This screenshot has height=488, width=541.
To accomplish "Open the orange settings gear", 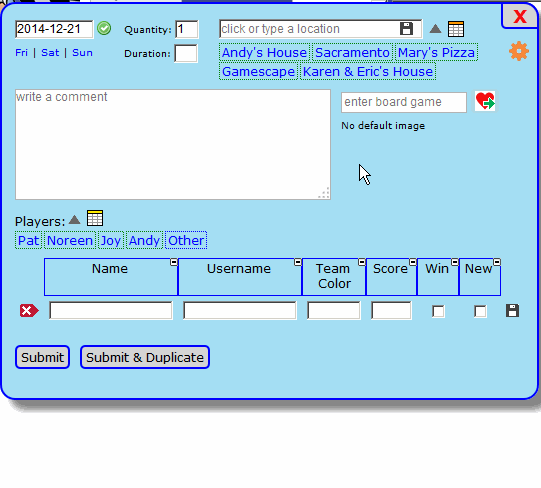I will click(519, 51).
